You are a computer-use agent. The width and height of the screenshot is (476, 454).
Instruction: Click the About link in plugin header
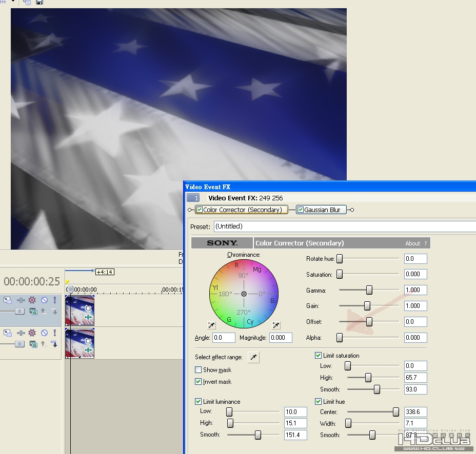point(412,243)
